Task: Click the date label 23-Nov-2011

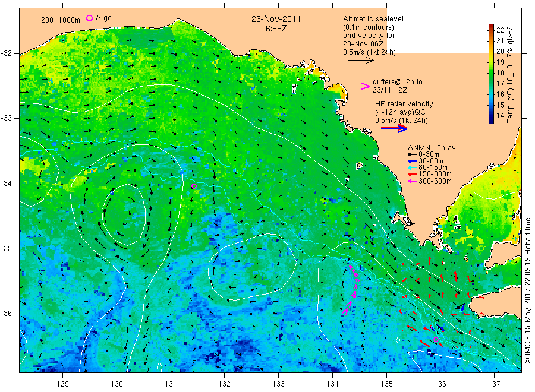Action: click(x=276, y=19)
